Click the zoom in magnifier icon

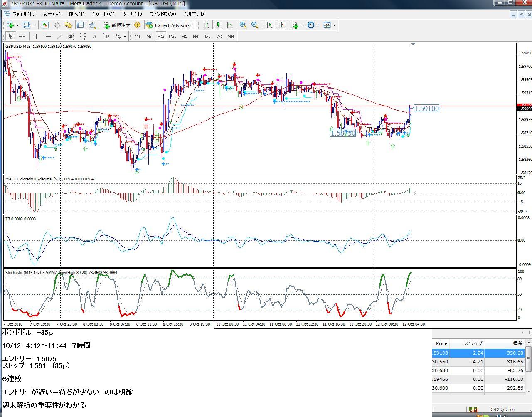(243, 25)
